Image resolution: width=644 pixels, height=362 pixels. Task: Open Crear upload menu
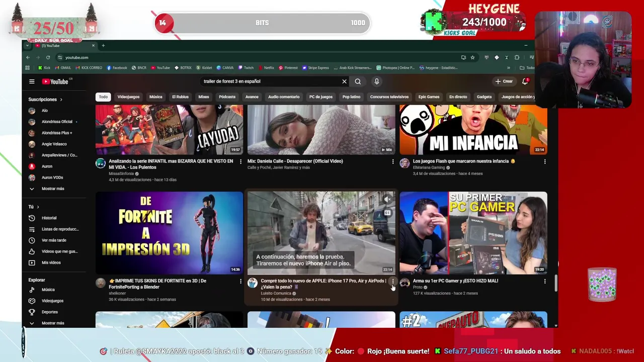[504, 81]
